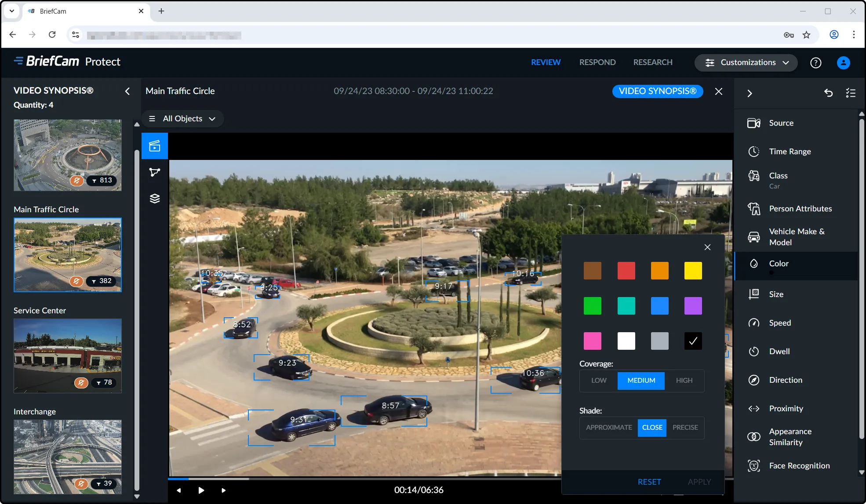Switch to the RESPOND tab
This screenshot has height=504, width=866.
click(597, 62)
